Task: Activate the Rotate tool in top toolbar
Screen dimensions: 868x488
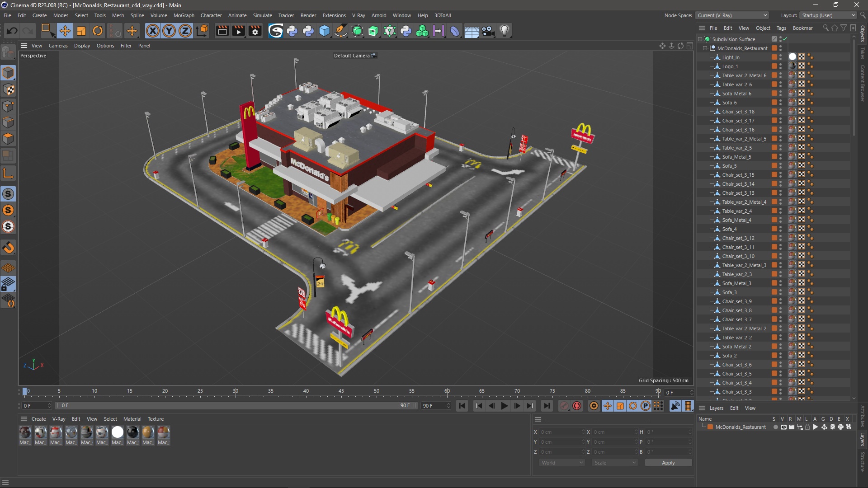Action: click(98, 31)
